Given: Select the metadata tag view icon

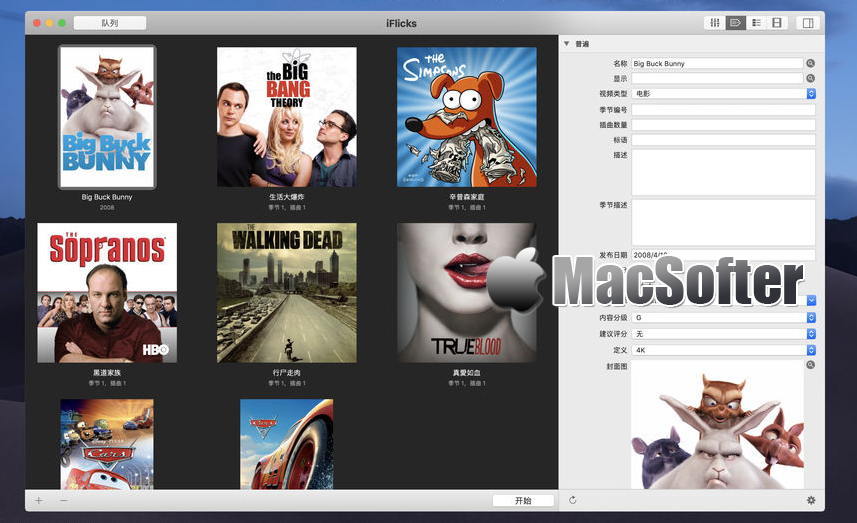Looking at the screenshot, I should (x=735, y=23).
